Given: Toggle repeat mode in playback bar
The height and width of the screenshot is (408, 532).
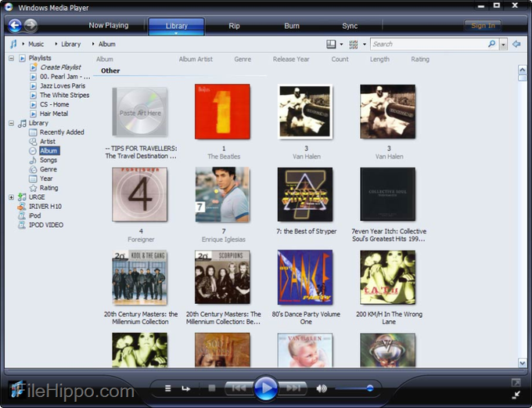Looking at the screenshot, I should pyautogui.click(x=186, y=388).
